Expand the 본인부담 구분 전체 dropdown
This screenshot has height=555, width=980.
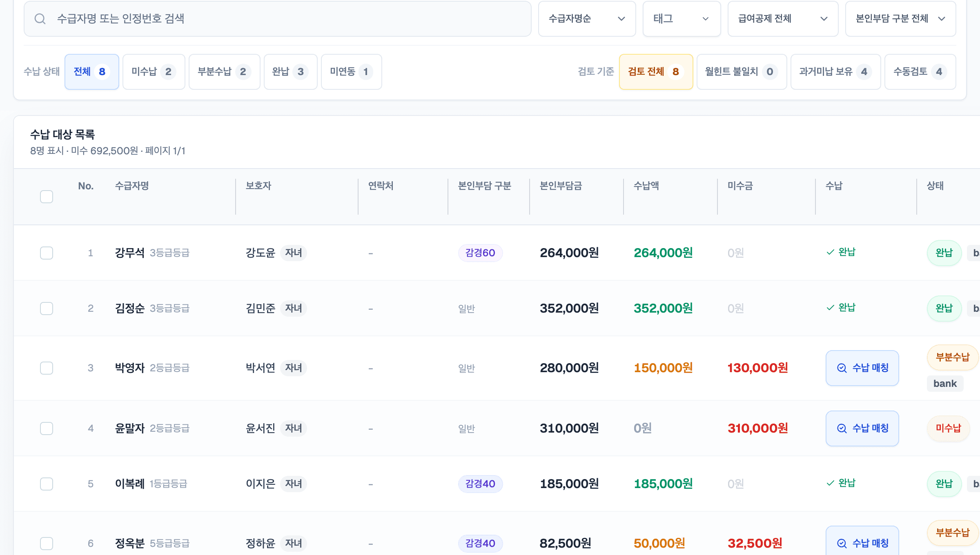click(x=900, y=19)
